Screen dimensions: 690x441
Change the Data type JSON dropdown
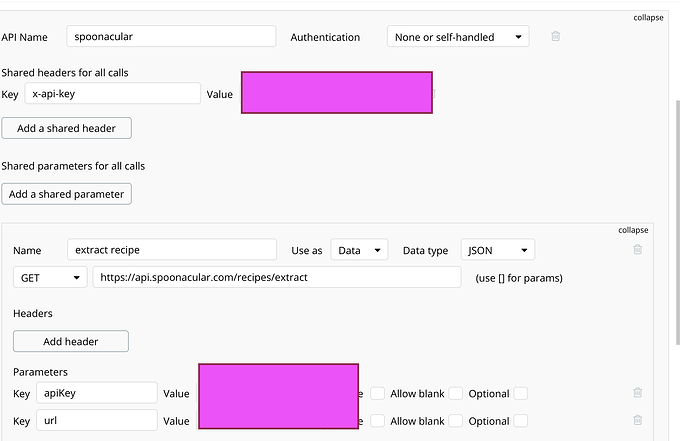pyautogui.click(x=497, y=250)
